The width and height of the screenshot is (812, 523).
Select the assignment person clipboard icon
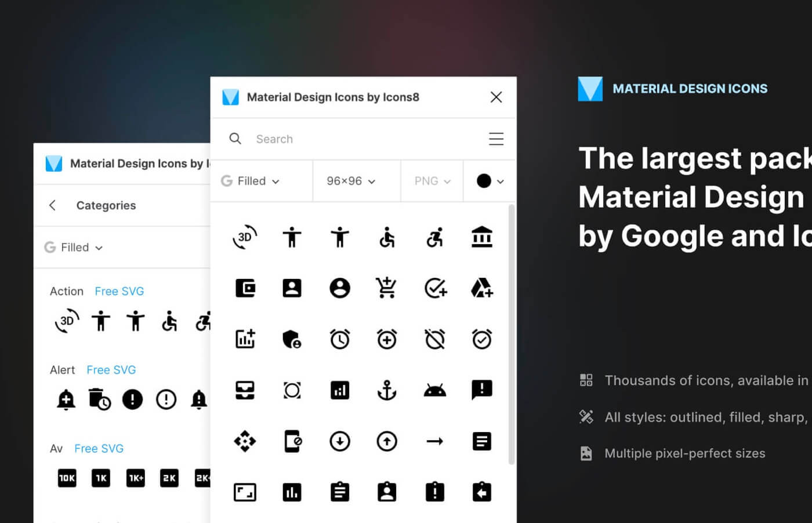pyautogui.click(x=387, y=492)
